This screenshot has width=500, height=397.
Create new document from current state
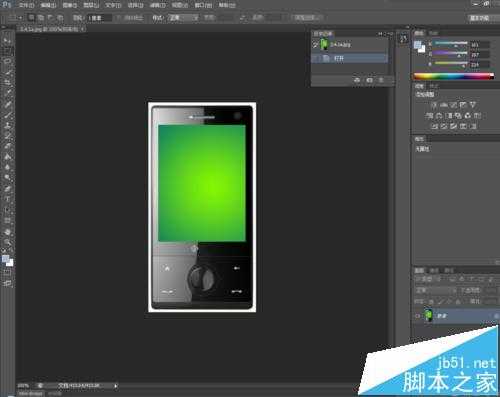click(357, 80)
